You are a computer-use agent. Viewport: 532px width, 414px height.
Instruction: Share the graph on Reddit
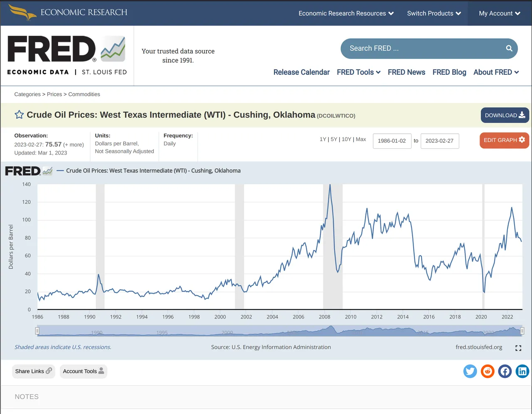pyautogui.click(x=488, y=371)
